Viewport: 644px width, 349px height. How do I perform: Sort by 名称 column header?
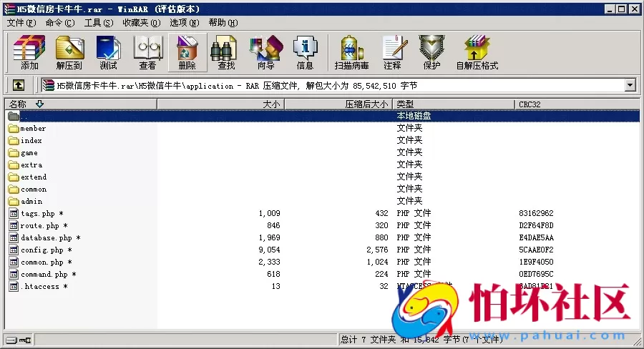click(80, 104)
